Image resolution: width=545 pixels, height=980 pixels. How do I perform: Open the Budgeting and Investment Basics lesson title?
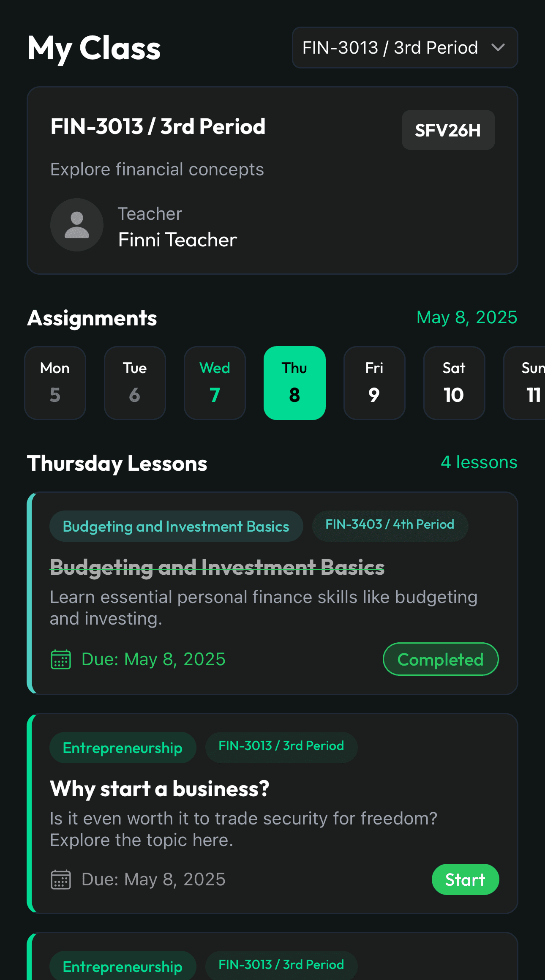[216, 567]
